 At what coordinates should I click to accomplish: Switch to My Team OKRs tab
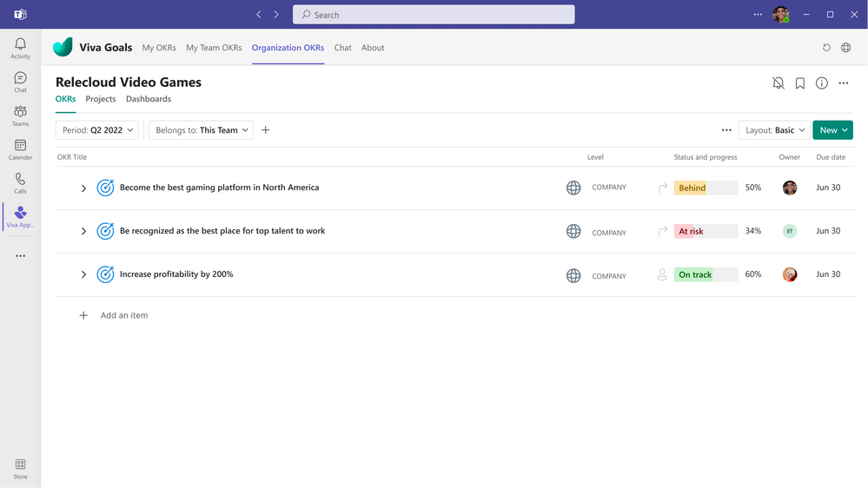click(214, 48)
